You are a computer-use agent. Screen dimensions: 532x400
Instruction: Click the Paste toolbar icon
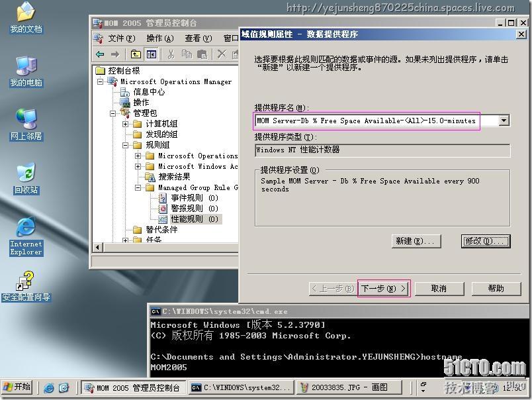pyautogui.click(x=202, y=54)
